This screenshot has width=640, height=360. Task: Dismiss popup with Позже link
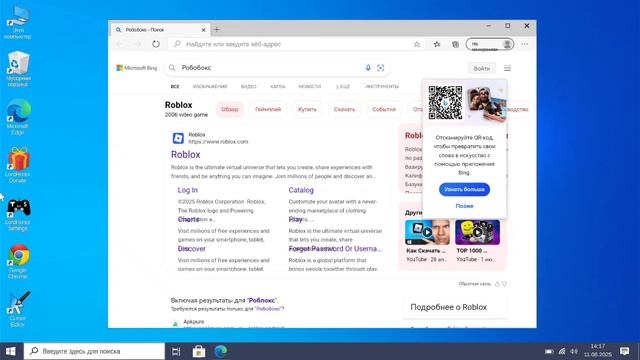click(x=464, y=206)
